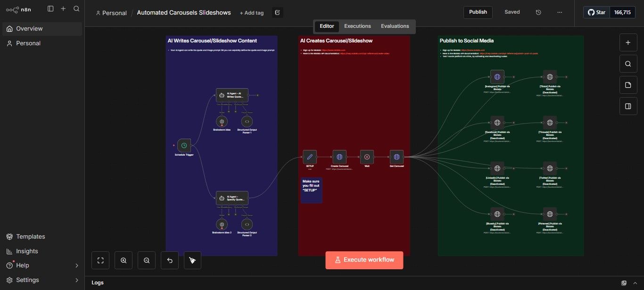Screen dimensions: 644x290
Task: Select the Instagram Publish via Blotato node
Action: (x=497, y=77)
